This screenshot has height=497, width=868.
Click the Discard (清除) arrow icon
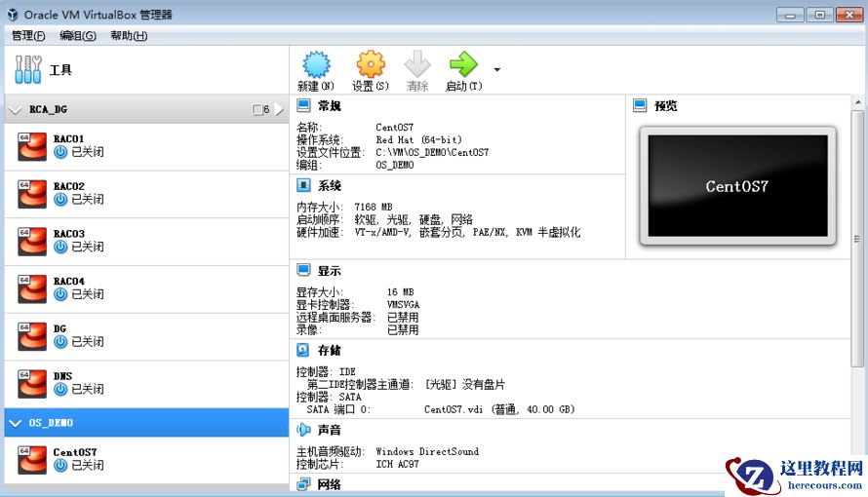(x=416, y=64)
